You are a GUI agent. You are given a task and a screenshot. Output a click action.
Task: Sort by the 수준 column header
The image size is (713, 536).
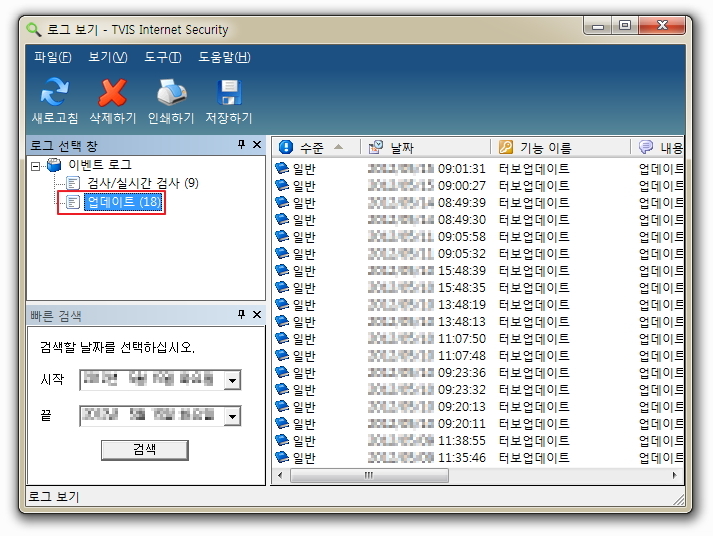point(311,147)
